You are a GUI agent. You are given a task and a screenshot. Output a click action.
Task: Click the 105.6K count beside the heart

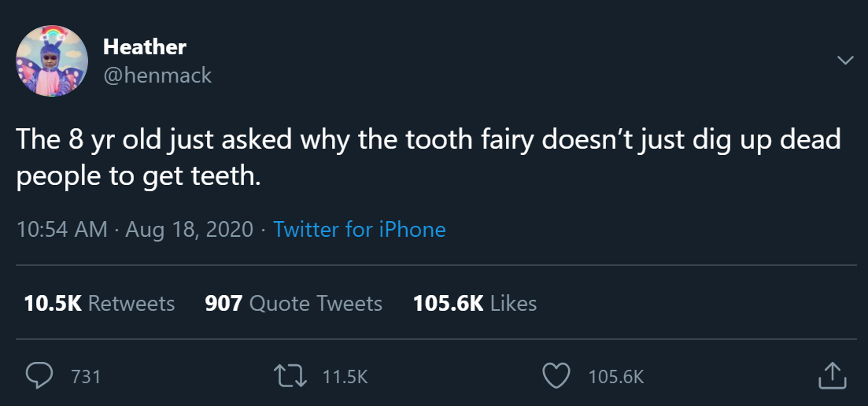(x=616, y=377)
